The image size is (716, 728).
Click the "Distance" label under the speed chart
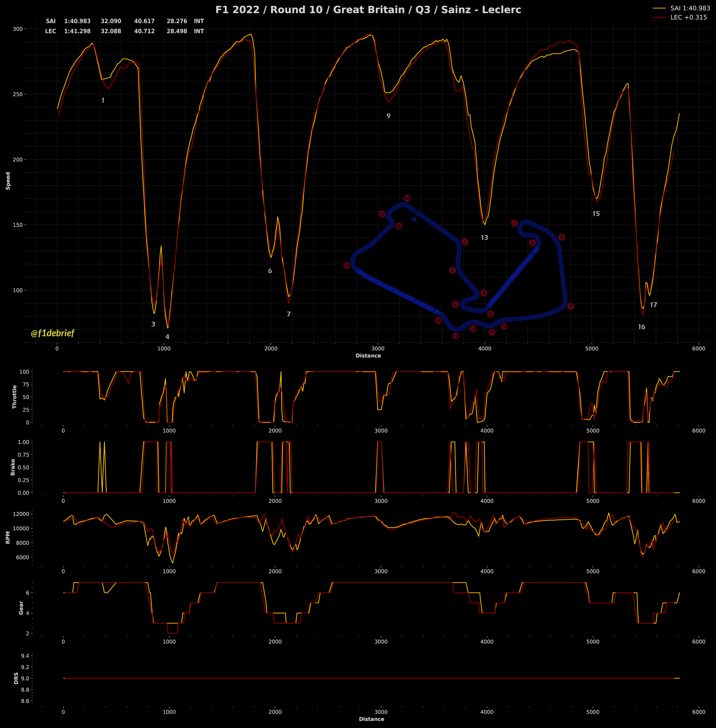[368, 356]
